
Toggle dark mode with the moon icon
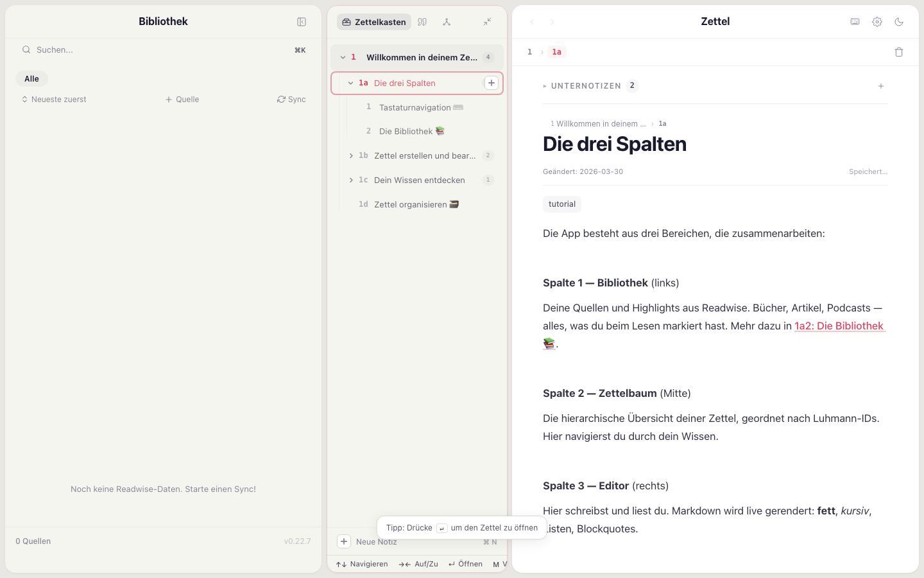click(899, 21)
